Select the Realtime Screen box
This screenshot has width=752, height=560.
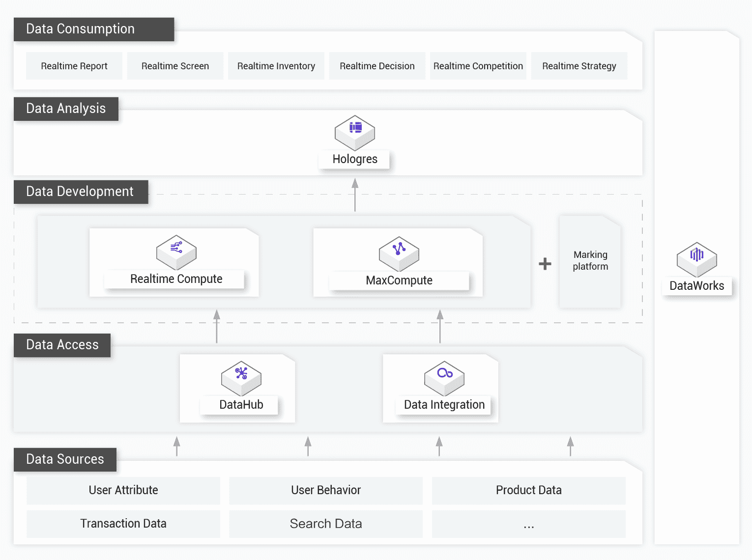pyautogui.click(x=175, y=66)
